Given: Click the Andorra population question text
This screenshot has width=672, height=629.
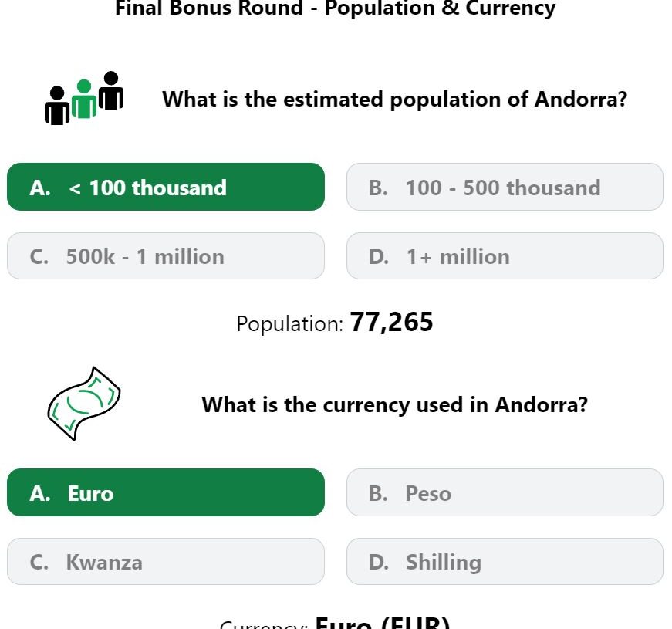Looking at the screenshot, I should pos(395,100).
